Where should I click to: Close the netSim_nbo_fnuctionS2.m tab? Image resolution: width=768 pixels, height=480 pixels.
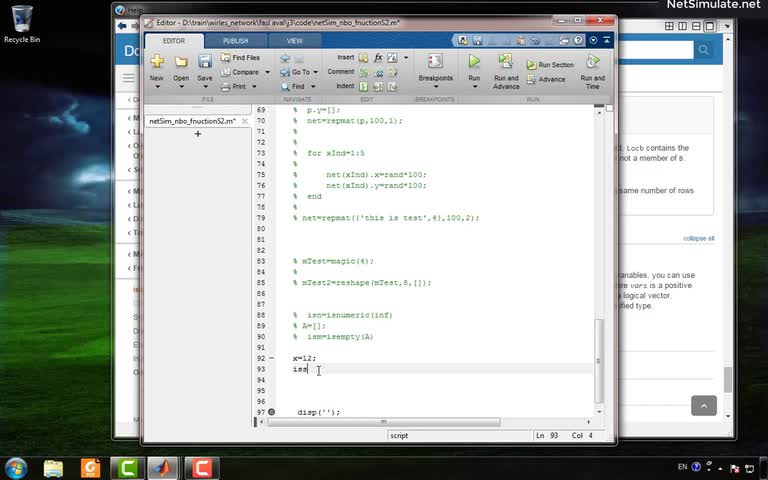(245, 120)
